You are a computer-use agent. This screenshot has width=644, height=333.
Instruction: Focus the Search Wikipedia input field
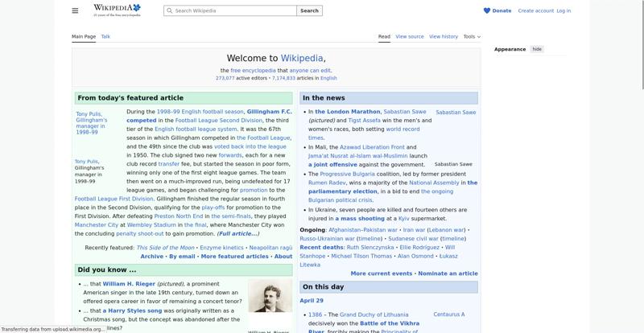pyautogui.click(x=233, y=10)
